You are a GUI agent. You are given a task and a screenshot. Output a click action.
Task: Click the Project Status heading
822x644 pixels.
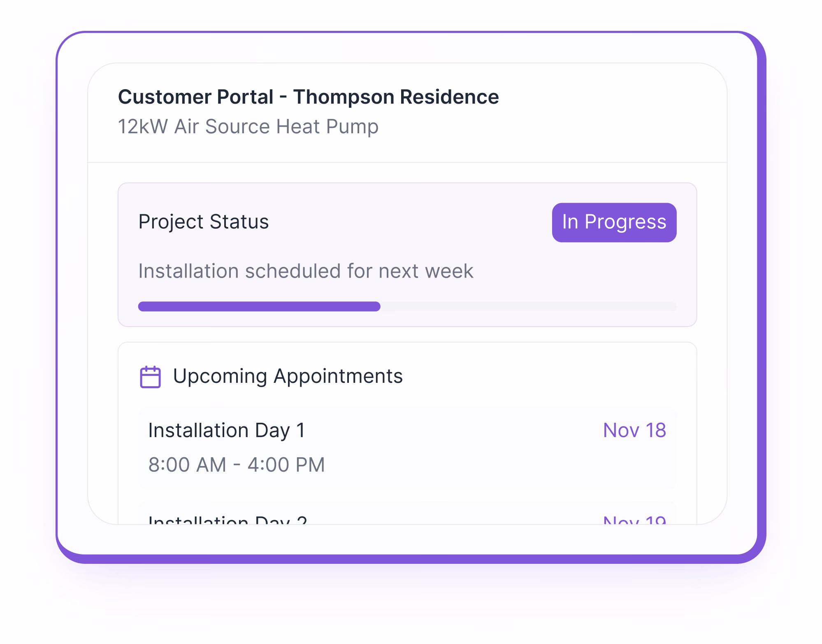(203, 222)
